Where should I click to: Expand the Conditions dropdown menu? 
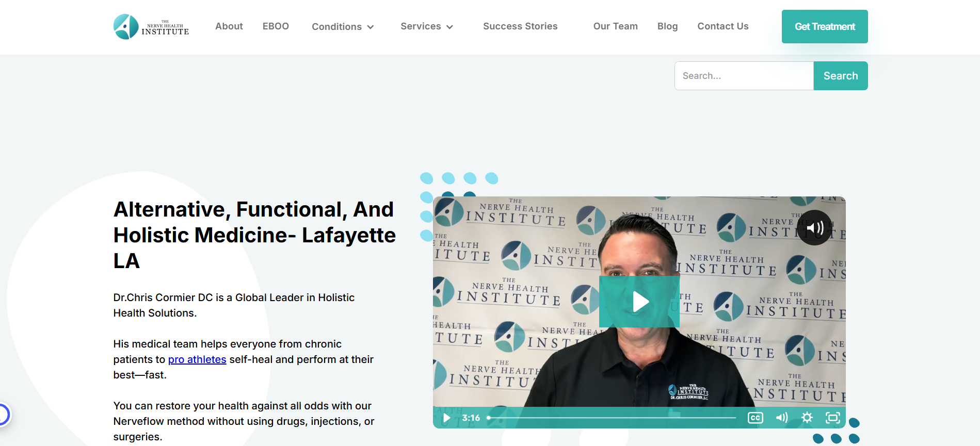tap(343, 27)
